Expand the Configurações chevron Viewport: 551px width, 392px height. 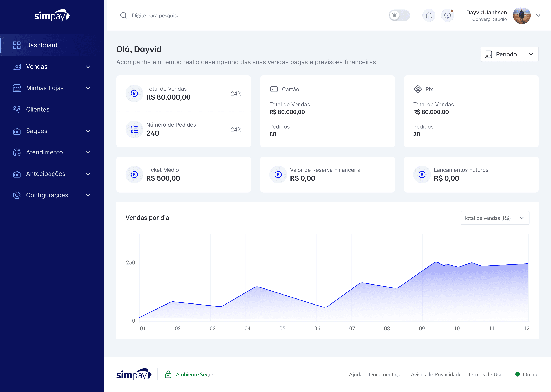88,195
